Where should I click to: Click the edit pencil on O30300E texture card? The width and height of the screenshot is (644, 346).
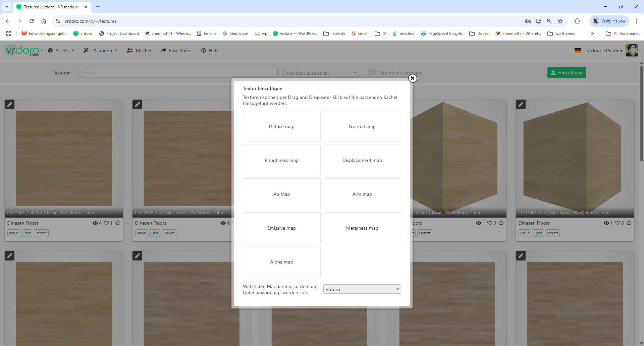521,104
